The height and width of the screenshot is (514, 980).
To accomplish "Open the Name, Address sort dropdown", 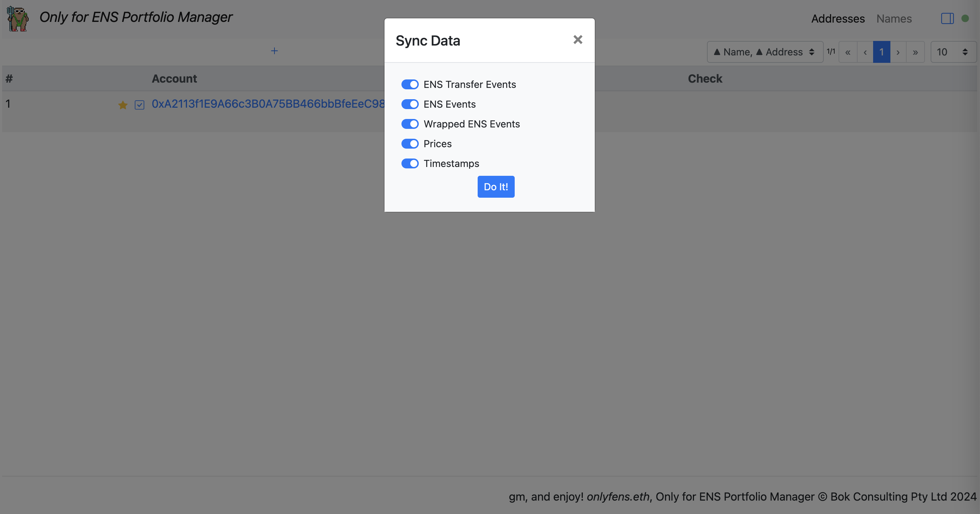I will coord(765,52).
